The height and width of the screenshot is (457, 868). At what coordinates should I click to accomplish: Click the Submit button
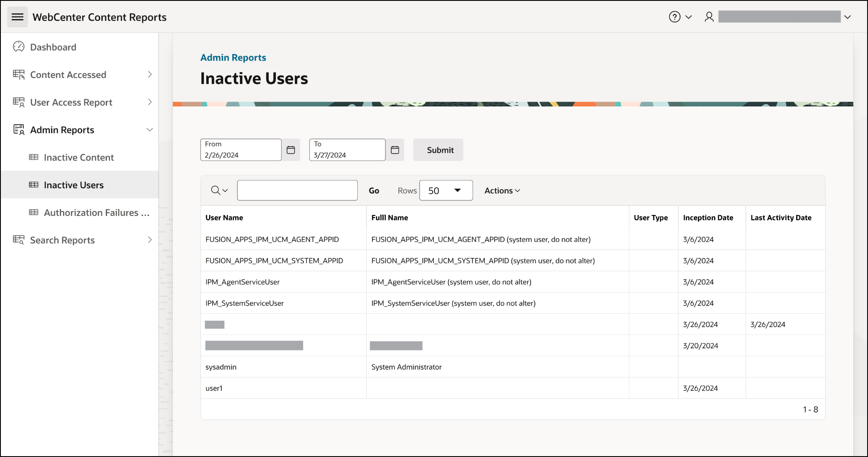click(x=438, y=150)
